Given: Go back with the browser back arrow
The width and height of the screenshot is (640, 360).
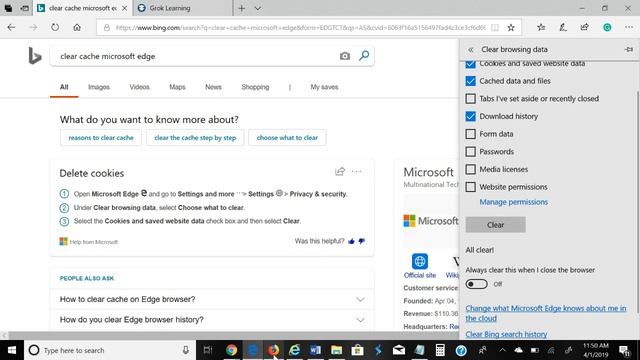Looking at the screenshot, I should point(11,27).
